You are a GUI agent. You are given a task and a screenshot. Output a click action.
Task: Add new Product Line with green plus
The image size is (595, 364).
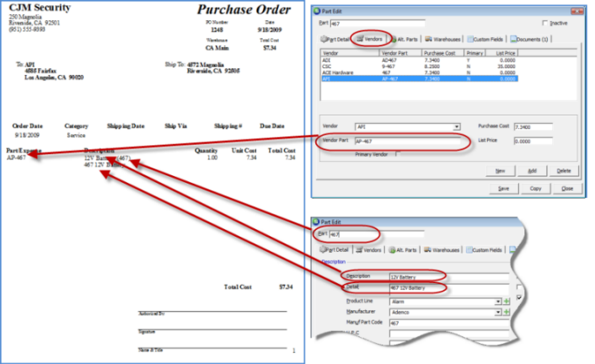coord(506,301)
